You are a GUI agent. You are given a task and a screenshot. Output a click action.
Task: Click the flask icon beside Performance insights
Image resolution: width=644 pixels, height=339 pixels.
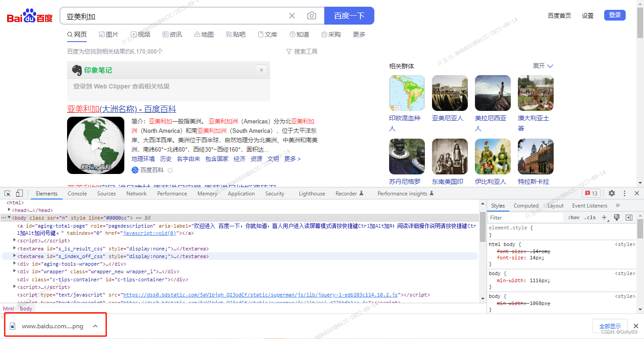click(x=432, y=194)
